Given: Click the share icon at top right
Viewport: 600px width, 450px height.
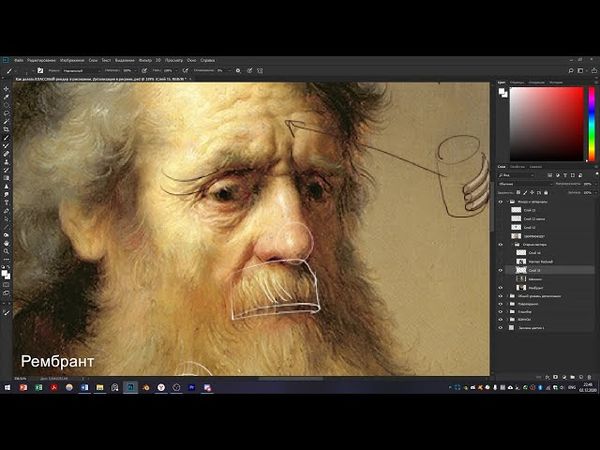Looking at the screenshot, I should (x=594, y=71).
